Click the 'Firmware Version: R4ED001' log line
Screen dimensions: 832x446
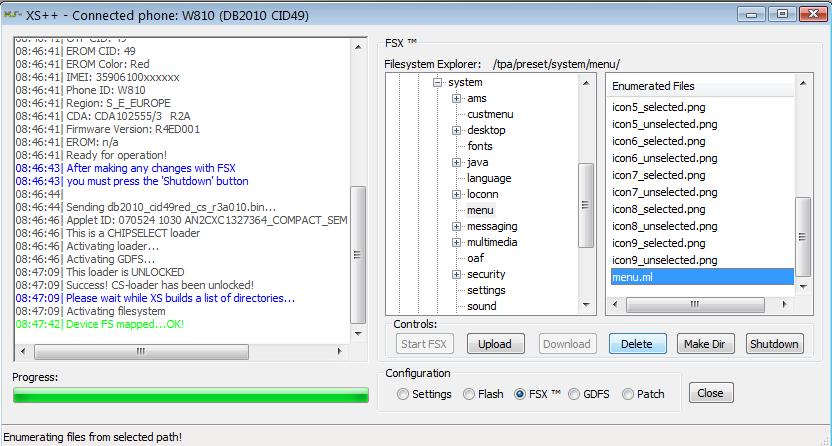108,129
